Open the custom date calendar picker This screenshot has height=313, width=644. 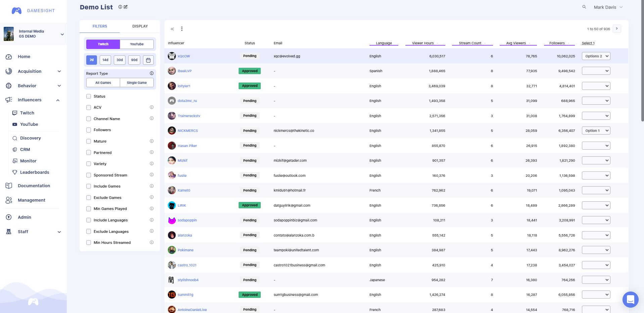tap(148, 60)
